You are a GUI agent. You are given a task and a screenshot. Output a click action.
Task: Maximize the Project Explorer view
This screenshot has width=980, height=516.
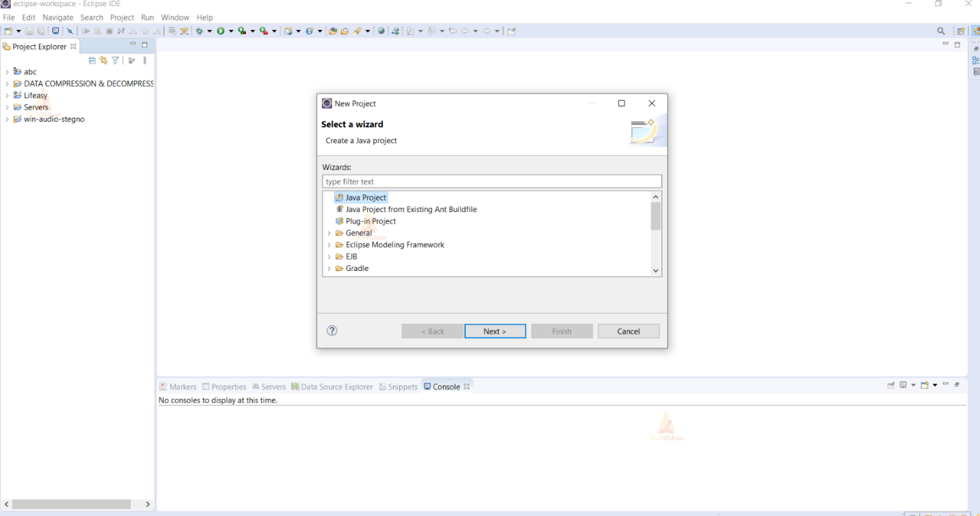145,44
